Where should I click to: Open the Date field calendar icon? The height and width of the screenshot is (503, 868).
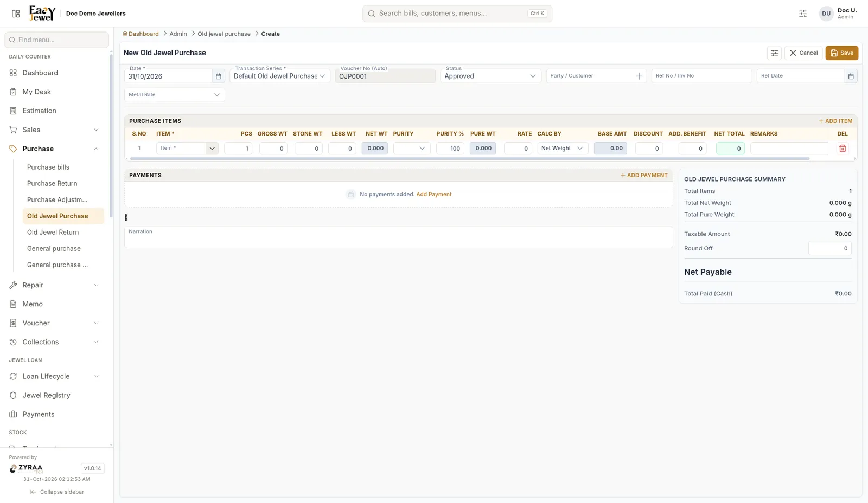tap(219, 76)
